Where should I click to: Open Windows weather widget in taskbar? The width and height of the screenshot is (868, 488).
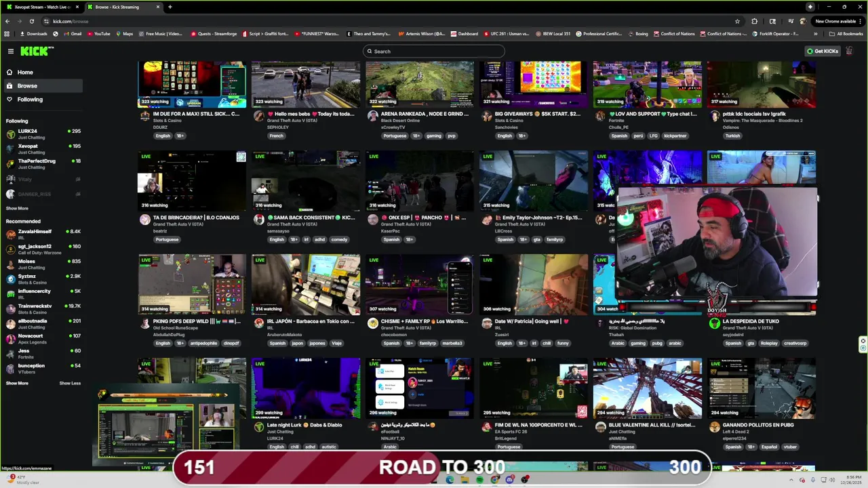pos(23,479)
